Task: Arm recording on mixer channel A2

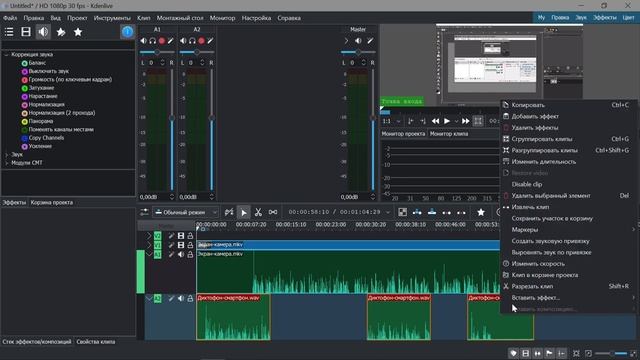Action: pyautogui.click(x=201, y=41)
